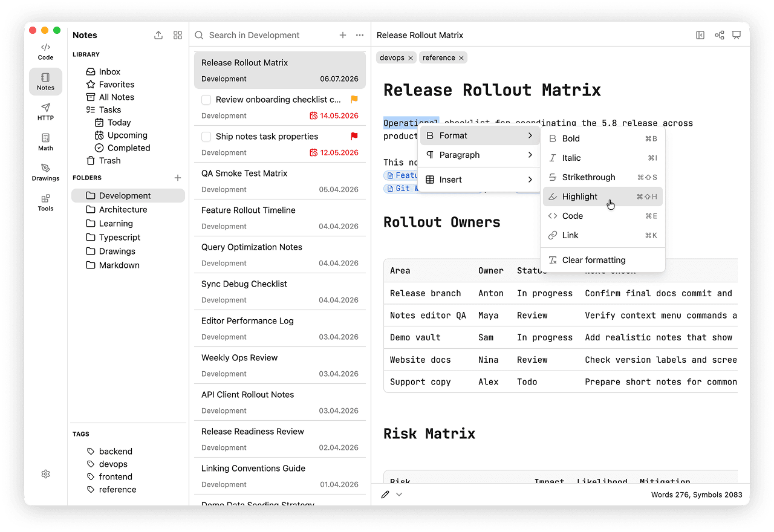Show Today tasks
This screenshot has height=532, width=774.
point(119,123)
